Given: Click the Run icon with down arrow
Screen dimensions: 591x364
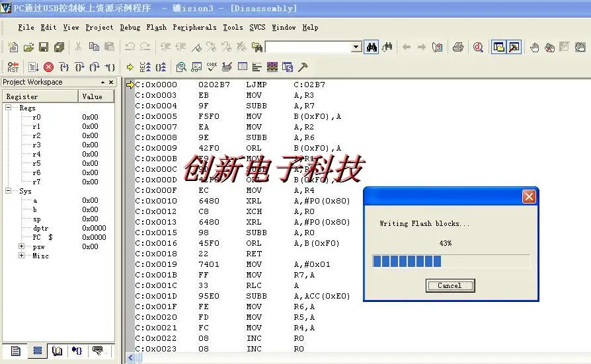Looking at the screenshot, I should [x=33, y=67].
